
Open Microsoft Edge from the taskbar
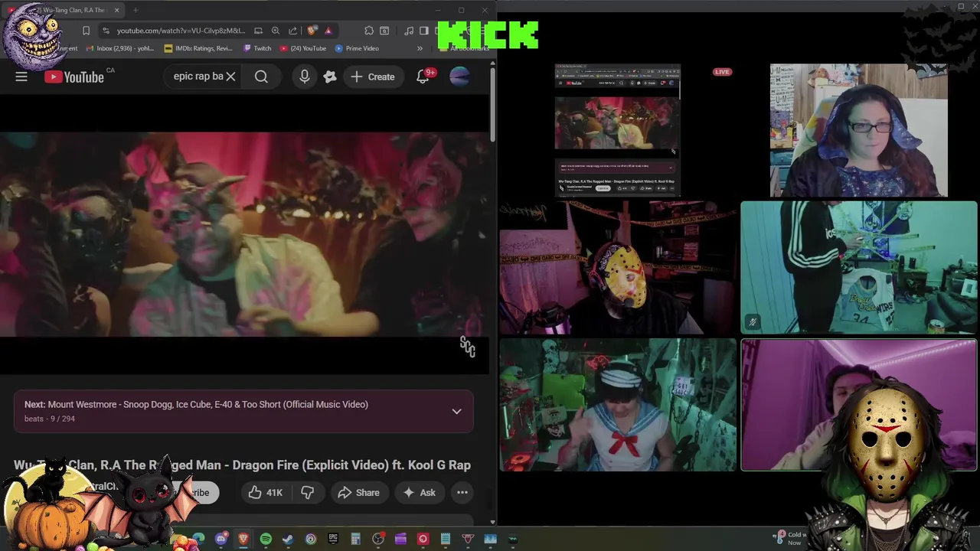pos(198,539)
